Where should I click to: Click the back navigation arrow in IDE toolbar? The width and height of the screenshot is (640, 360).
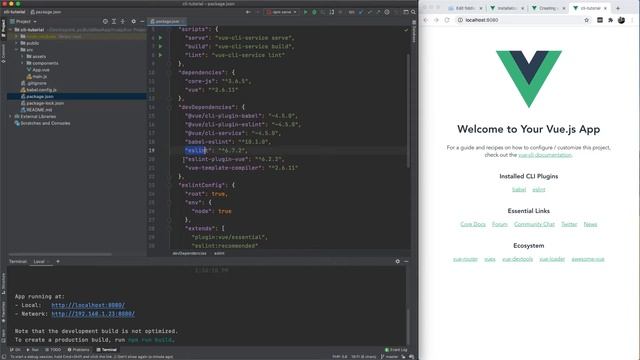248,12
